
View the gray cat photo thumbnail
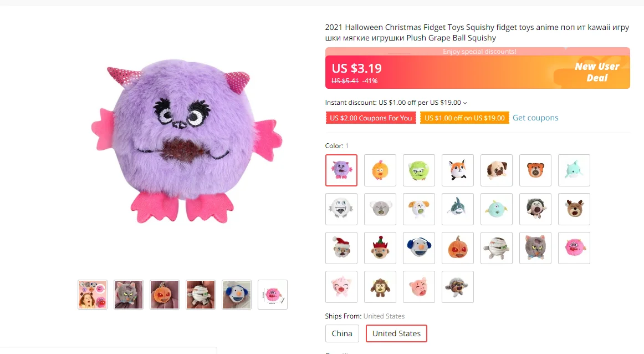coord(129,295)
